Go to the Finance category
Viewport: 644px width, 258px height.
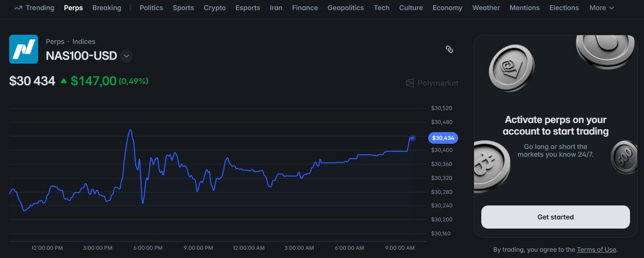click(305, 8)
